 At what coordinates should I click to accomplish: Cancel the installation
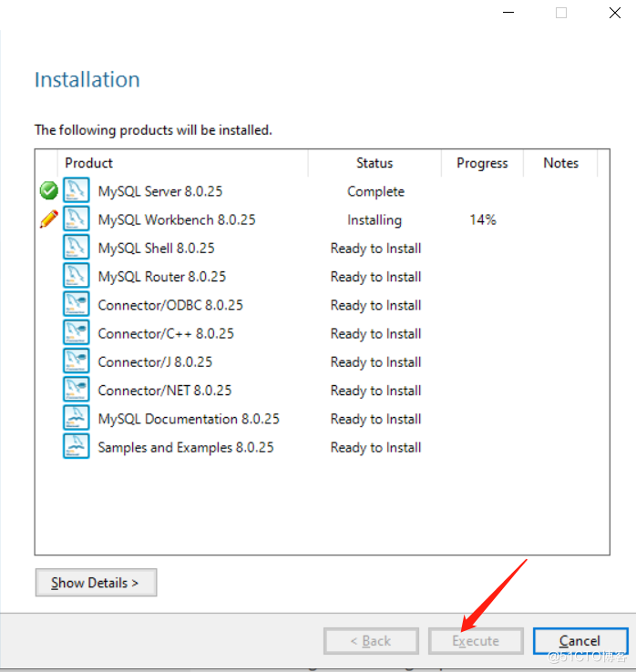[580, 641]
